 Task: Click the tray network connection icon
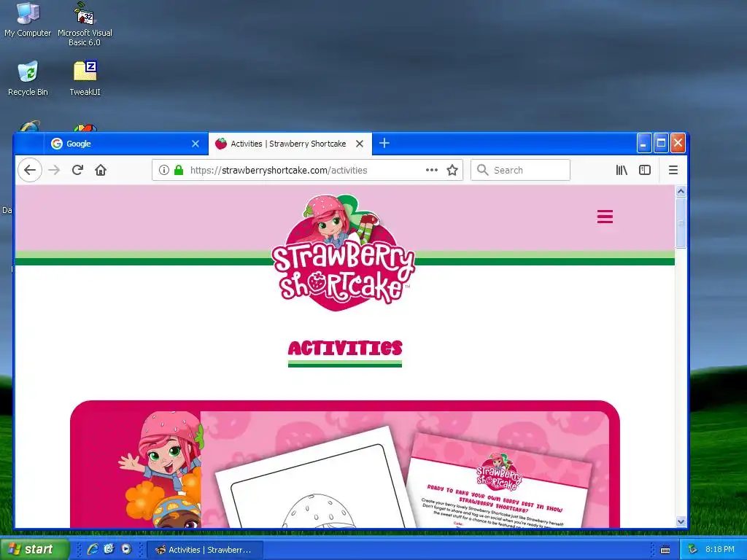point(693,549)
